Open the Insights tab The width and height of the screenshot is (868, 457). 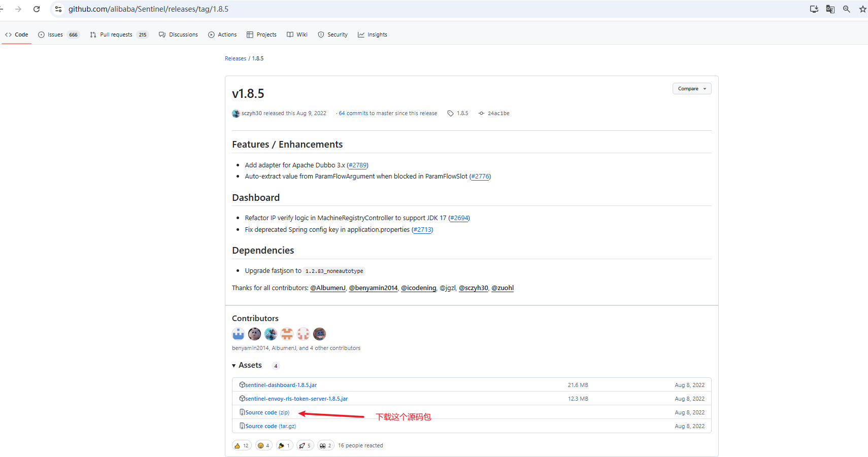click(x=373, y=34)
